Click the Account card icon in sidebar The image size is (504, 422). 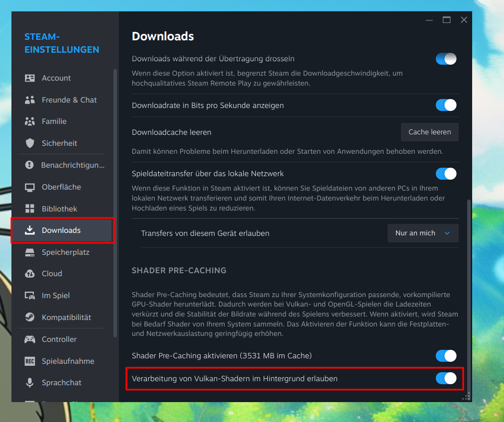29,78
